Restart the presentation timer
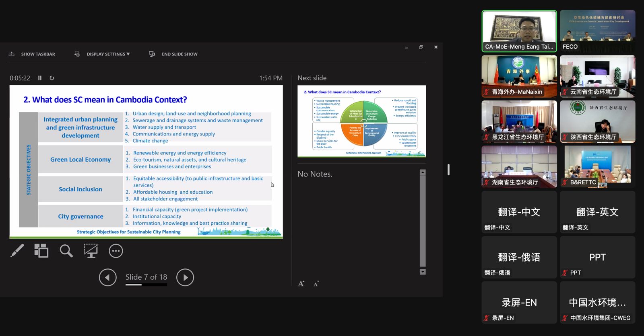Screen dimensions: 644x336 point(52,78)
